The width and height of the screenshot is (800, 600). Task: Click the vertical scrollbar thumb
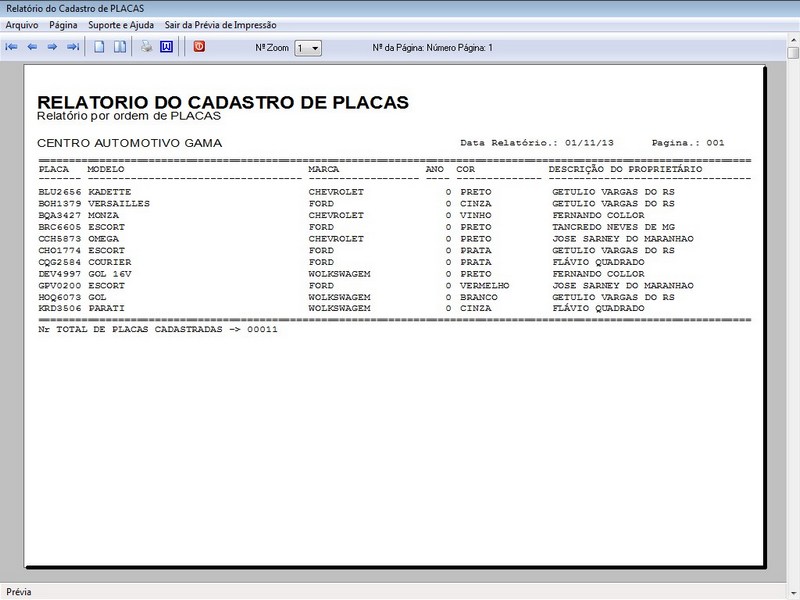793,53
